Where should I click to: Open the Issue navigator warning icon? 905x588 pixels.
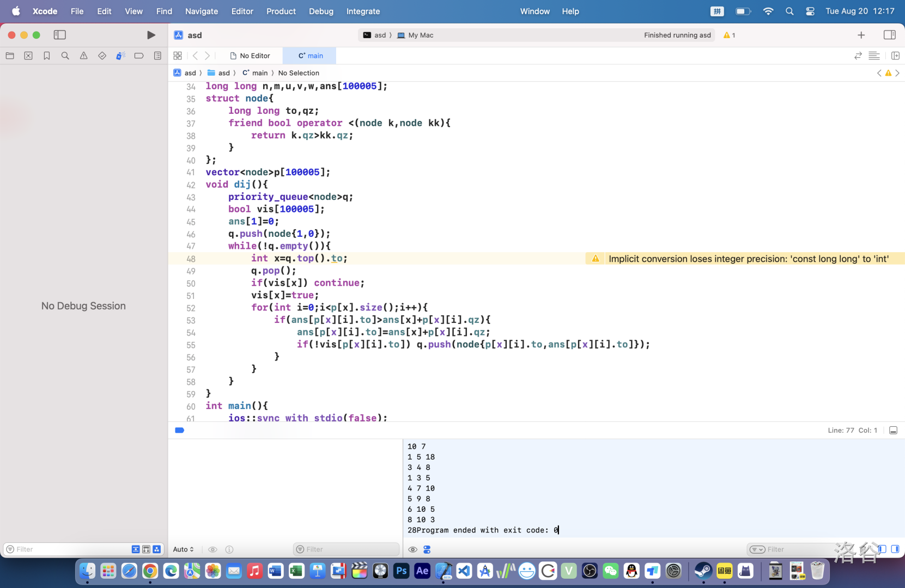(83, 56)
